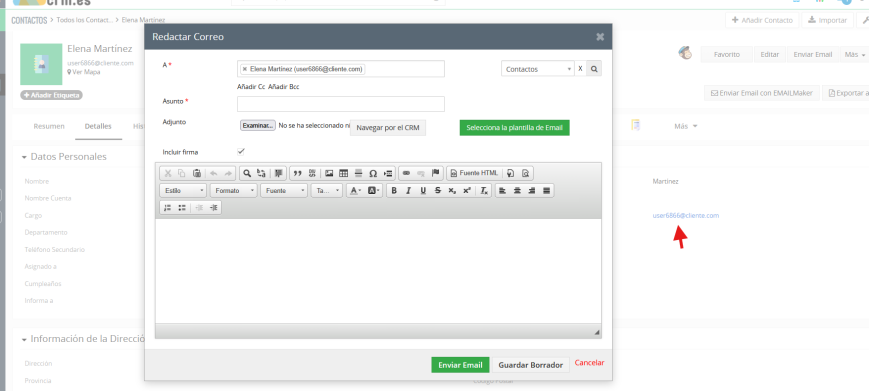Center align text in the editor
Viewport: 869px width, 391px height.
[x=517, y=191]
